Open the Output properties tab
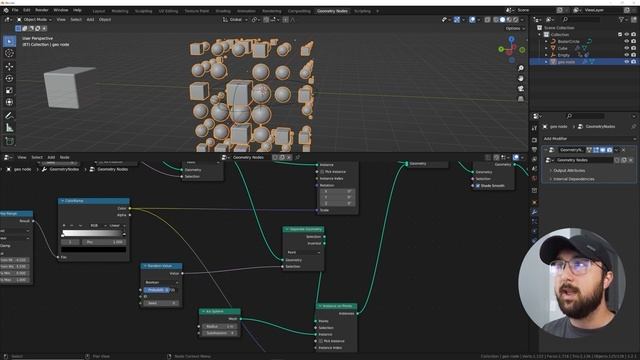The width and height of the screenshot is (640, 360). (534, 150)
